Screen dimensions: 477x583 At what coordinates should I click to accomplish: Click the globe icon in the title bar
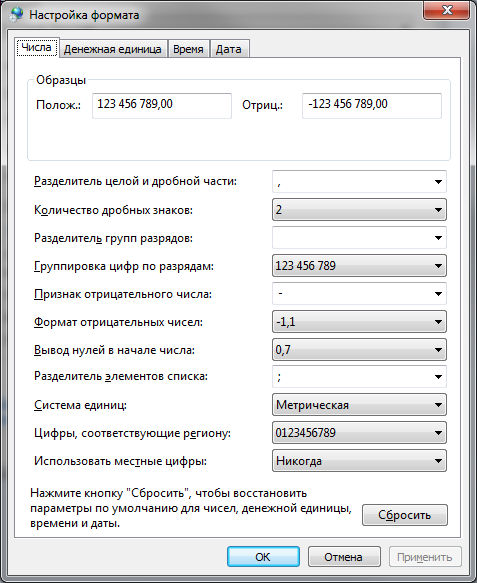click(16, 15)
